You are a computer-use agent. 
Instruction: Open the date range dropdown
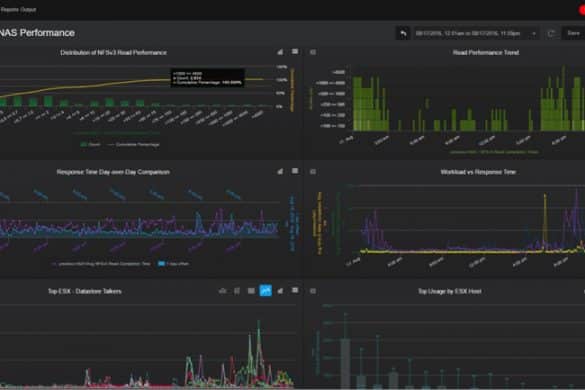pyautogui.click(x=476, y=34)
